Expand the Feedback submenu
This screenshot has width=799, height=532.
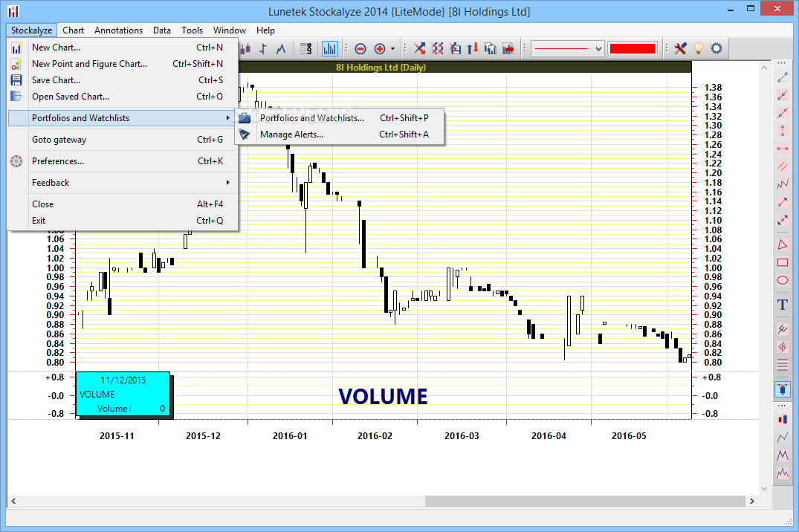click(123, 183)
